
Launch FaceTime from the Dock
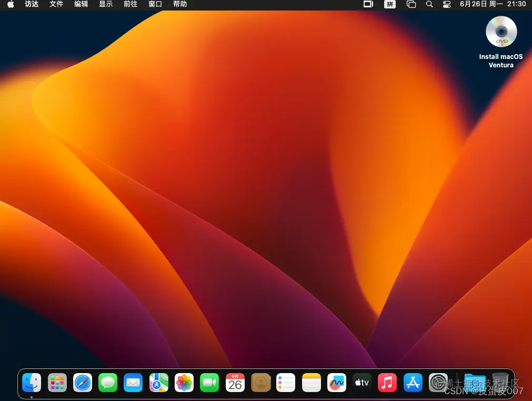click(x=209, y=383)
